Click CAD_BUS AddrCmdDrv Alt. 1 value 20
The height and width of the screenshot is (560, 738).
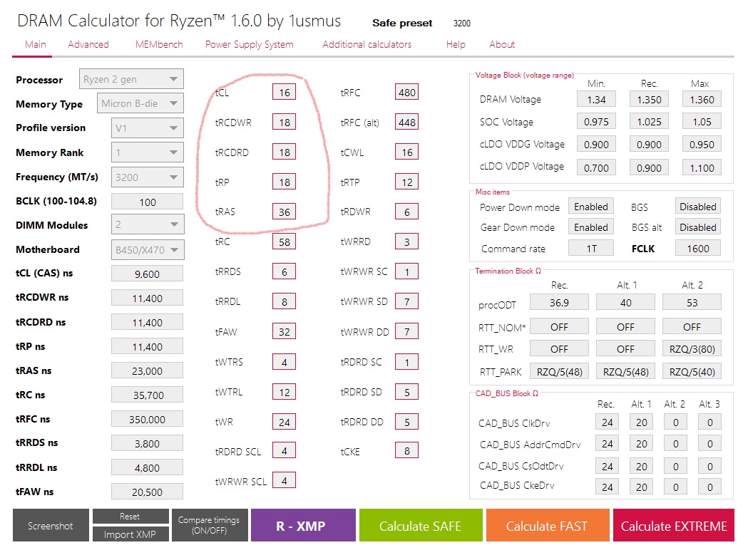[x=642, y=443]
